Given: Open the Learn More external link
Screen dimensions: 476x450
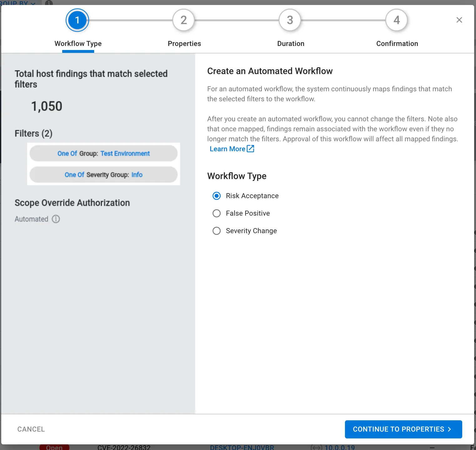Looking at the screenshot, I should (232, 149).
